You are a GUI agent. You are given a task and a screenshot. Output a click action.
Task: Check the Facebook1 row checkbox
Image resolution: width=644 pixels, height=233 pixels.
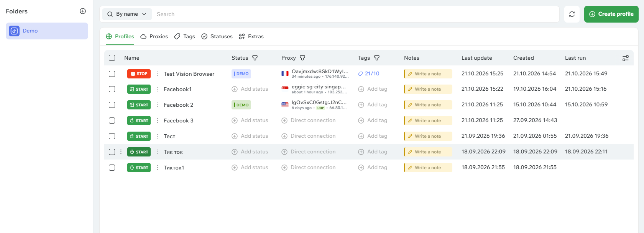[112, 89]
